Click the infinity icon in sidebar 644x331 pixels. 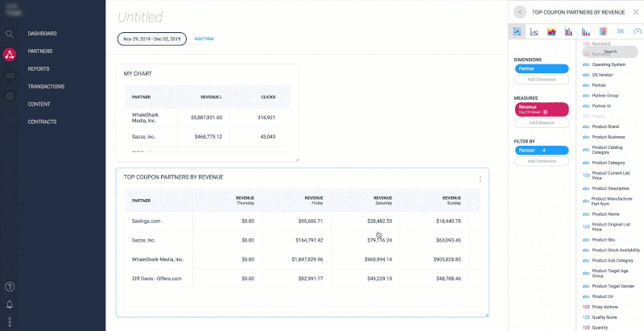pyautogui.click(x=10, y=75)
